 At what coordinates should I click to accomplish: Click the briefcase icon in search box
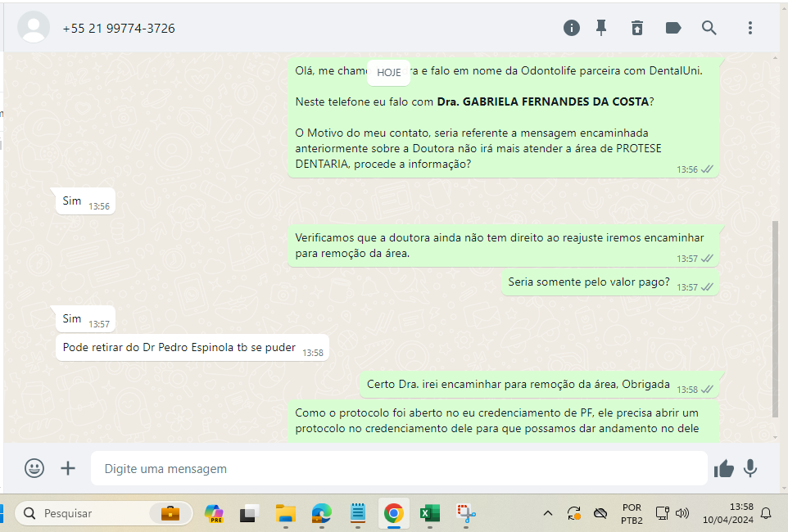[x=170, y=513]
